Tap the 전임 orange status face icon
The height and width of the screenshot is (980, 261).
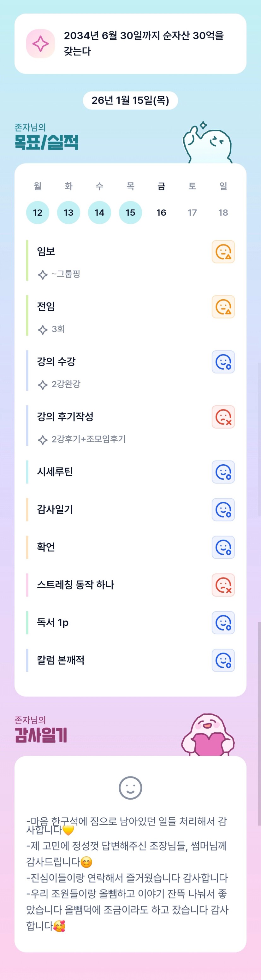223,307
